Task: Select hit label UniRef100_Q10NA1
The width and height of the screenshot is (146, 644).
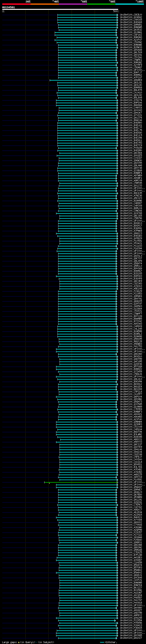Action: pyautogui.click(x=131, y=32)
